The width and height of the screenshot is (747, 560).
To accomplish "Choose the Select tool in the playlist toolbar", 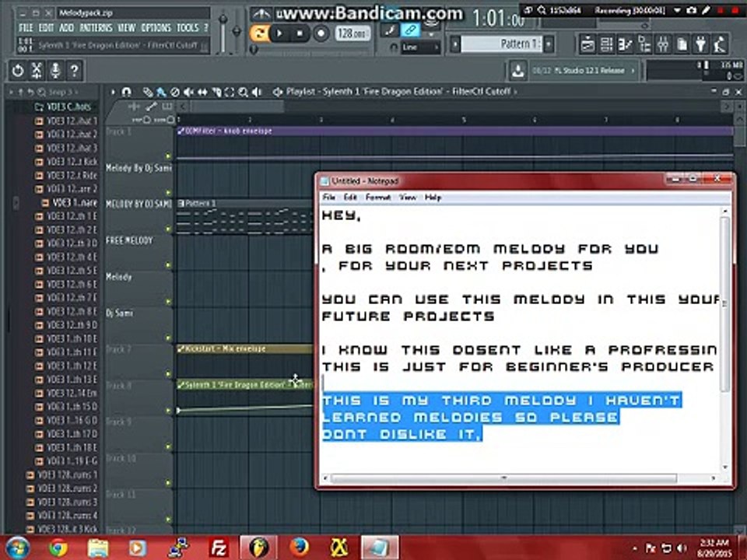I will click(x=230, y=92).
